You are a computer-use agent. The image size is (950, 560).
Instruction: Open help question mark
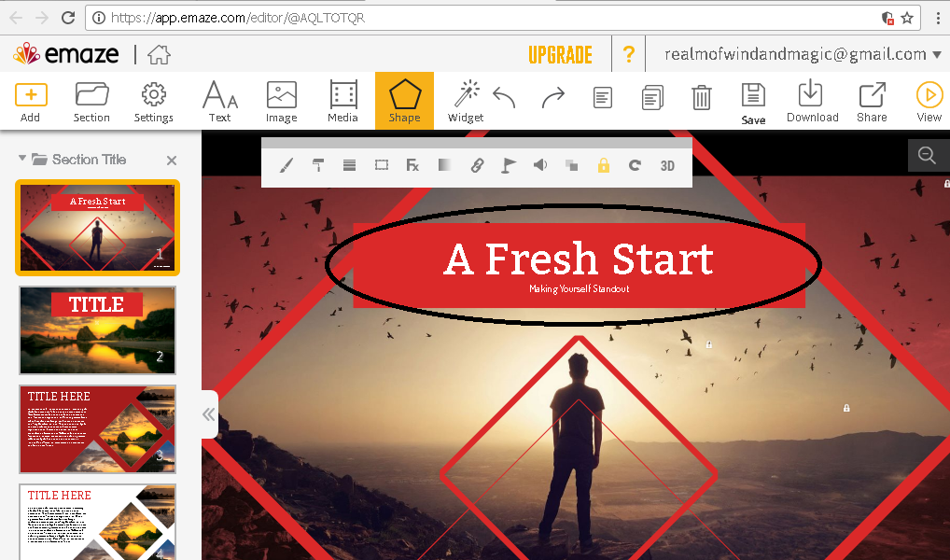coord(629,54)
